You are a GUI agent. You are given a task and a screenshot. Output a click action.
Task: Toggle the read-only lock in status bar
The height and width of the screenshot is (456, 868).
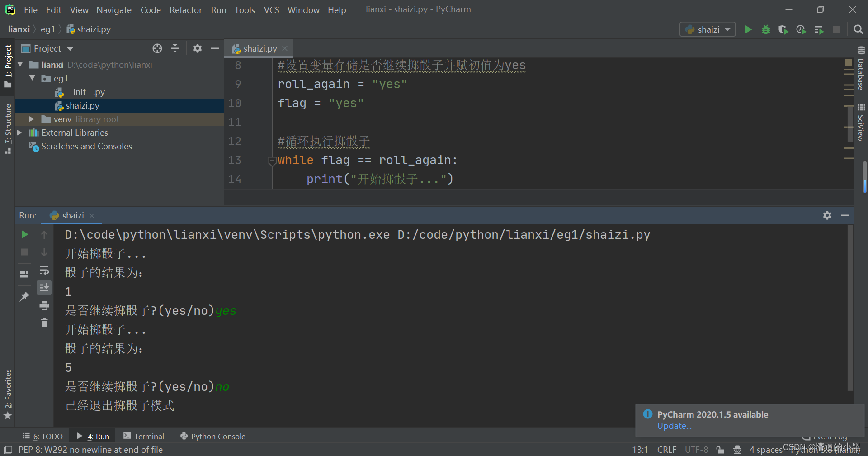tap(720, 450)
